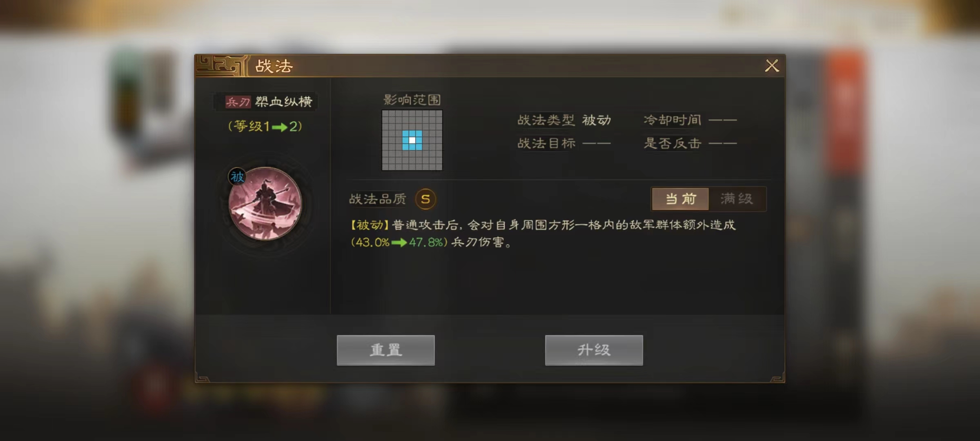Click the white center cell of range grid

[x=412, y=140]
